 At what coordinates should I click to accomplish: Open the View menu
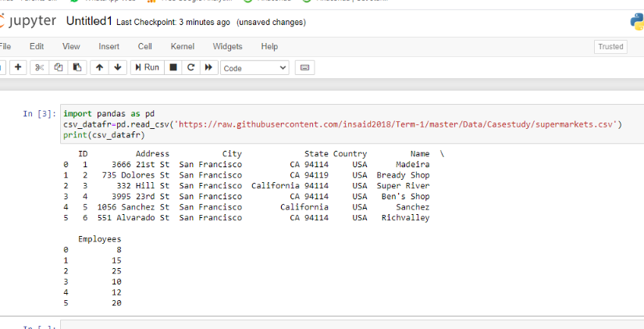point(71,46)
